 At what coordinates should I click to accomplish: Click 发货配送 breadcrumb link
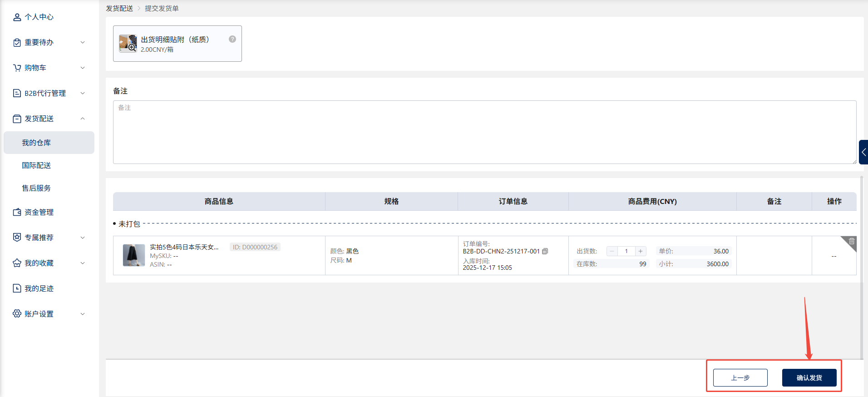pyautogui.click(x=119, y=8)
